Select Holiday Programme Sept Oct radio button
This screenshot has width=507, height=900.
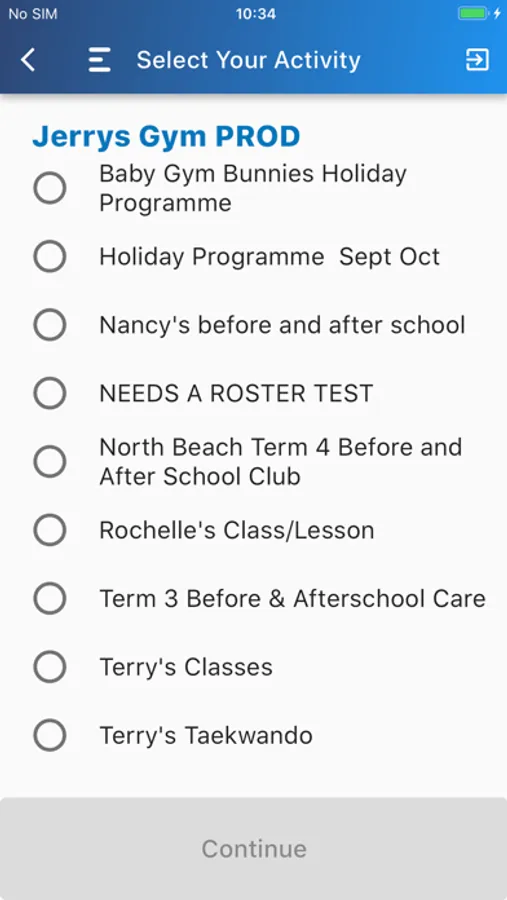point(49,256)
